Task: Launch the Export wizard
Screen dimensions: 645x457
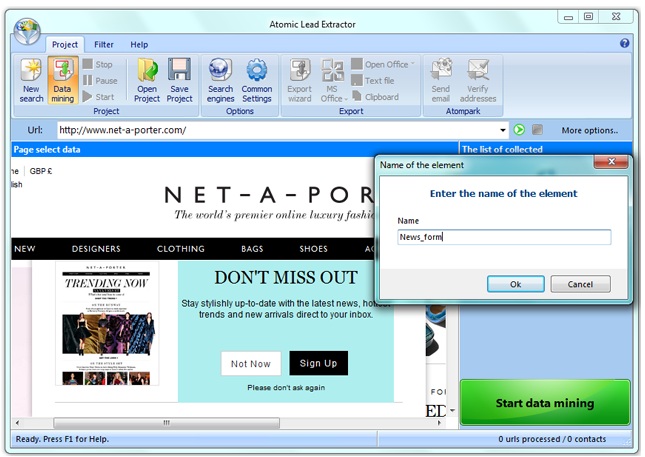Action: pyautogui.click(x=299, y=80)
